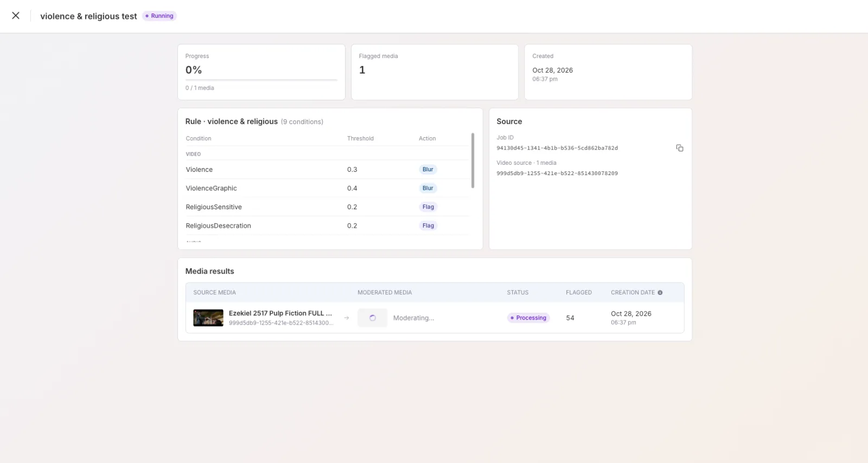Click the rule conditions scrollbar
Image resolution: width=868 pixels, height=463 pixels.
pos(473,160)
